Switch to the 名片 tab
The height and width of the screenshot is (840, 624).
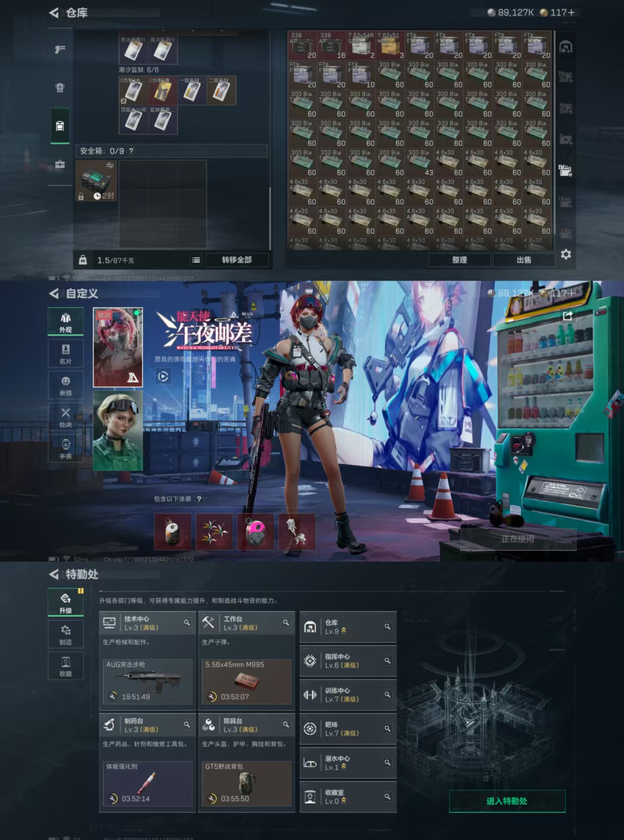click(65, 354)
